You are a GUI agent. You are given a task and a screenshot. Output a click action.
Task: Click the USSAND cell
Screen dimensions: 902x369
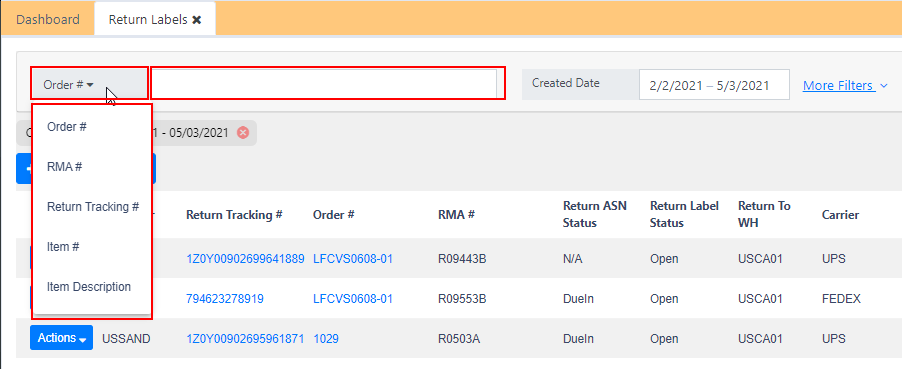coord(126,339)
